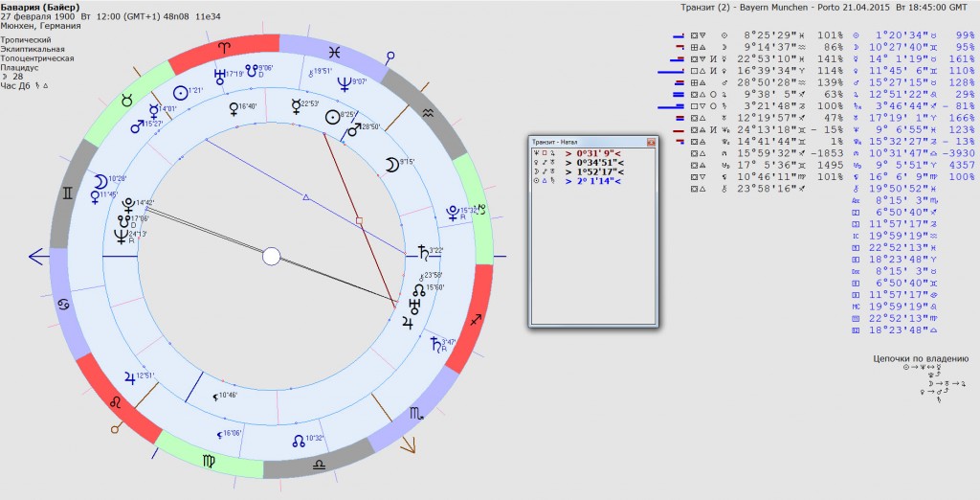The image size is (980, 500).
Task: Select the Taurus sign on the green segment
Action: tap(127, 101)
